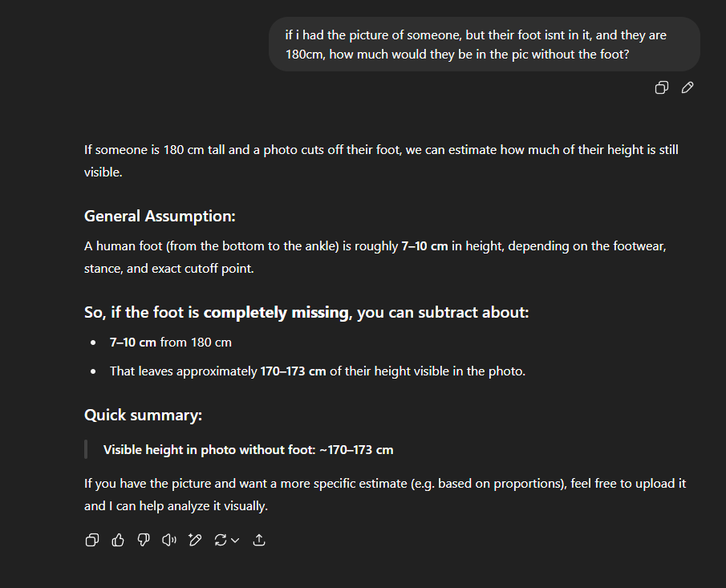Click the 'completely missing' heading line
The image size is (726, 588).
[306, 313]
